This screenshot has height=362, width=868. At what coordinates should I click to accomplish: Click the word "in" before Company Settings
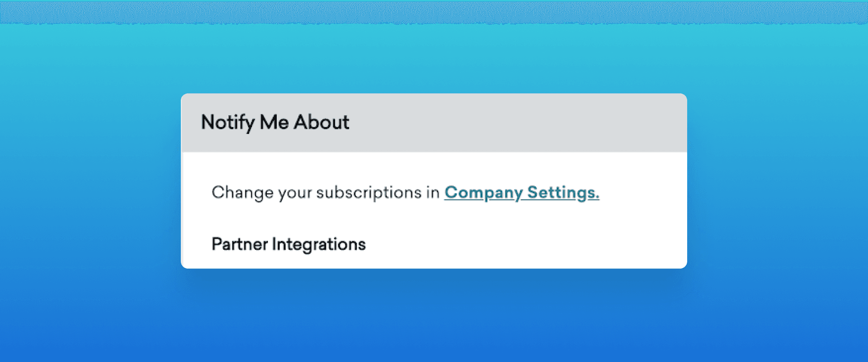tap(433, 193)
